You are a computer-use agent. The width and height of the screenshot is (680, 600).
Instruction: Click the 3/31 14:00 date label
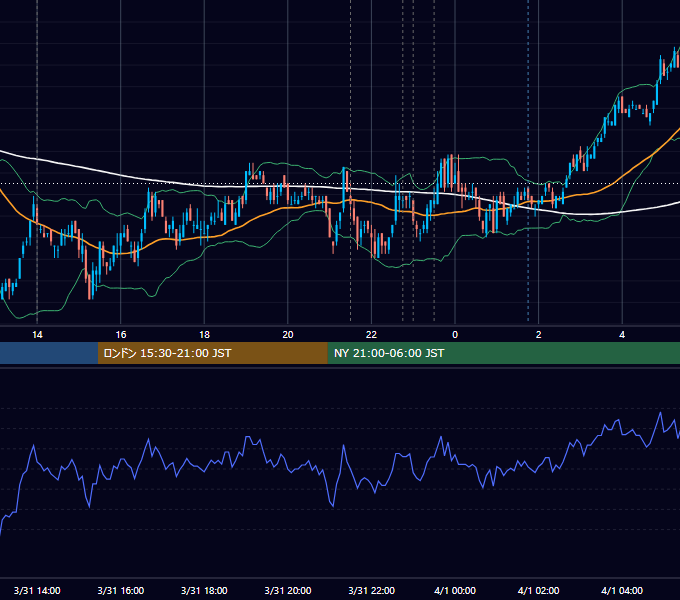click(x=37, y=590)
